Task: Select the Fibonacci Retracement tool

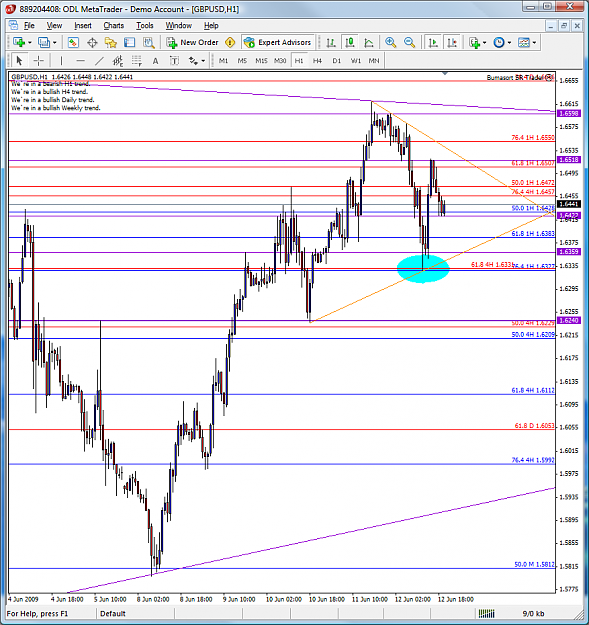Action: (137, 61)
